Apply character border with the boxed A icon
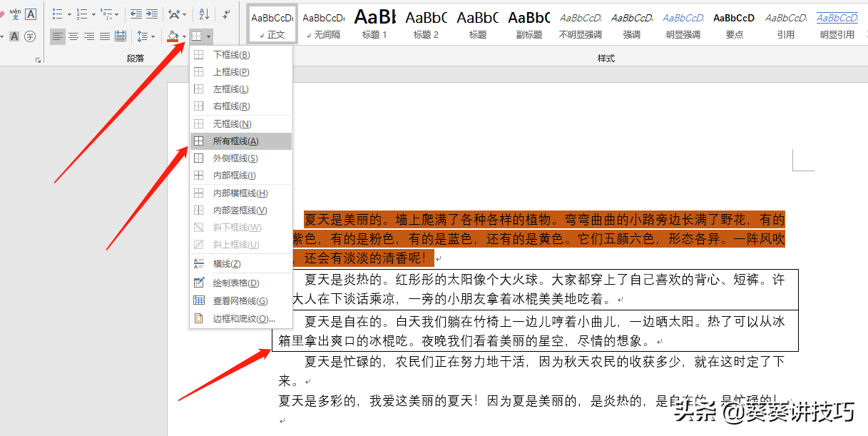 tap(31, 14)
